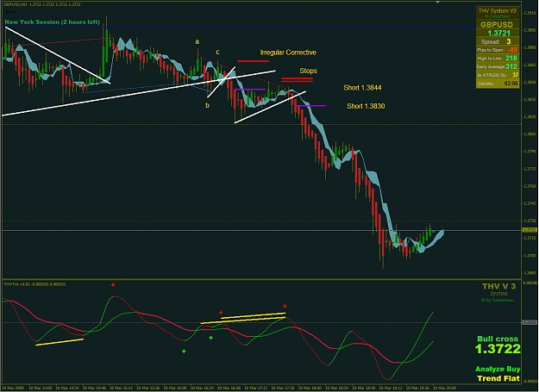Click the "10 Mar 16:00" time axis label
The height and width of the screenshot is (392, 539).
click(175, 389)
